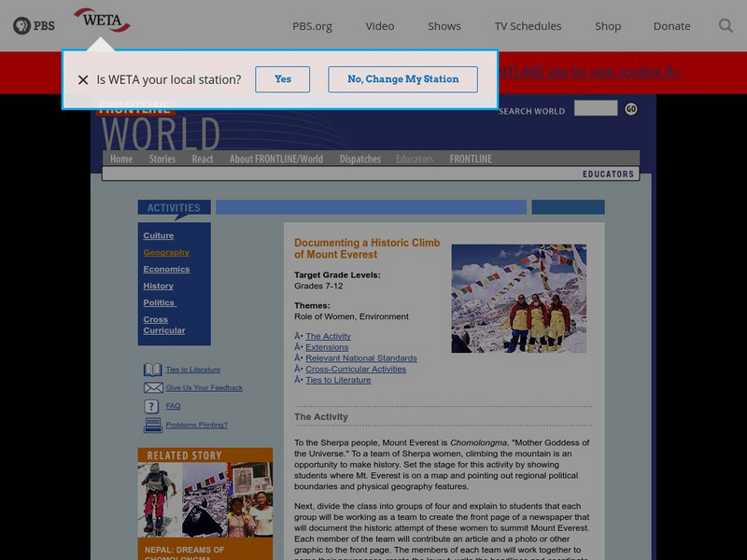Screen dimensions: 747x560
Task: Jump to the Extensions link
Action: coord(327,347)
